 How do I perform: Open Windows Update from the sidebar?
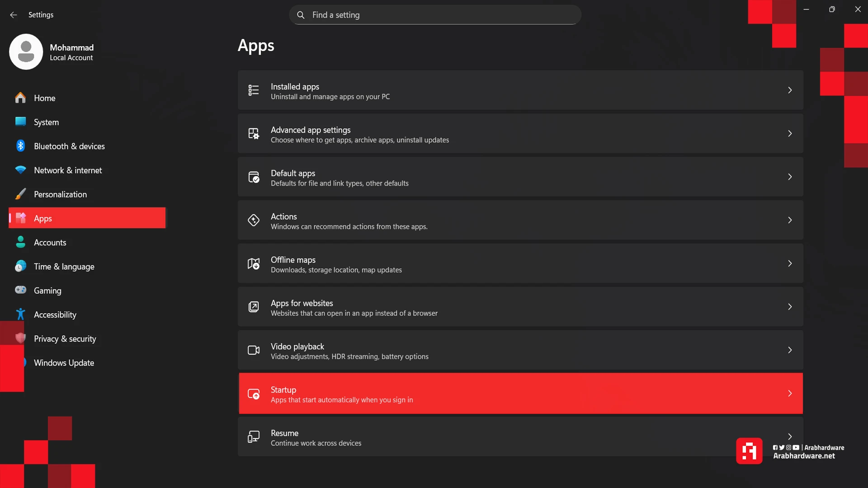click(64, 363)
